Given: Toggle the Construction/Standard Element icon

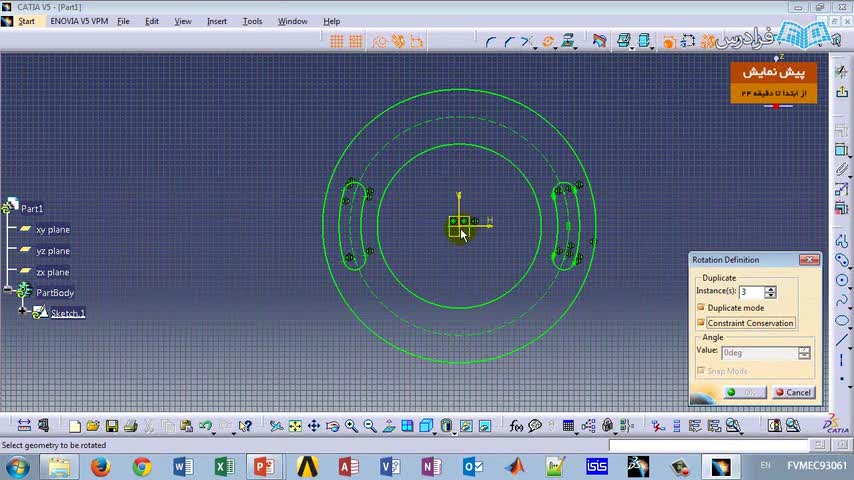Looking at the screenshot, I should click(x=379, y=41).
